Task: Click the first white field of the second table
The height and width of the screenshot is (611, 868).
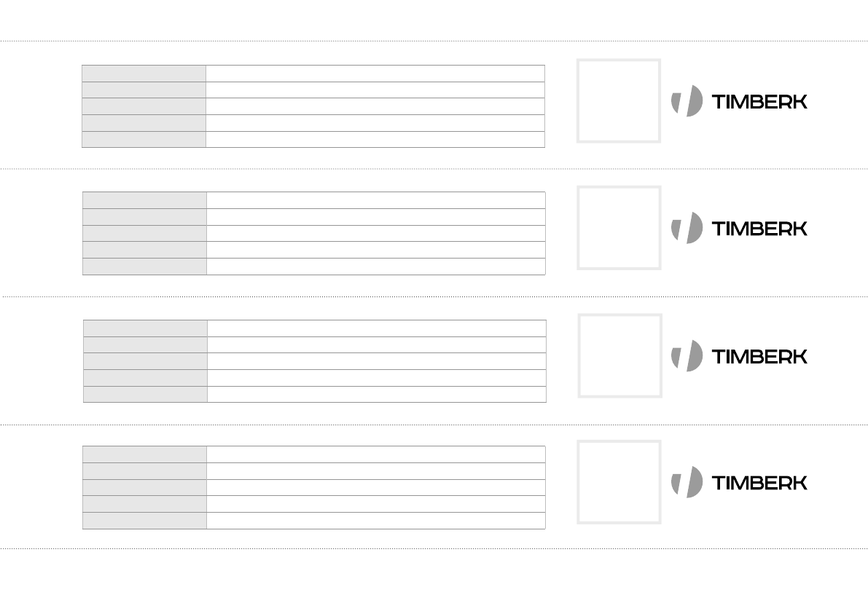Action: 375,200
